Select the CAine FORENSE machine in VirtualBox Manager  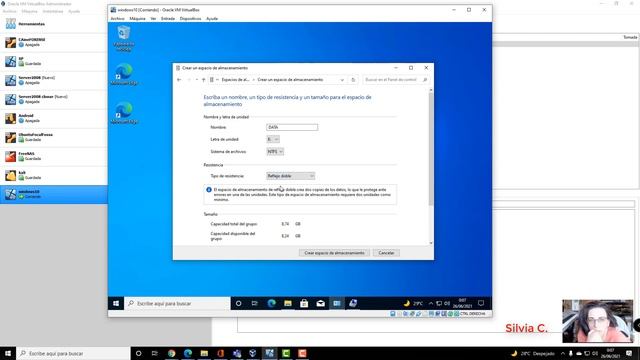[53, 42]
